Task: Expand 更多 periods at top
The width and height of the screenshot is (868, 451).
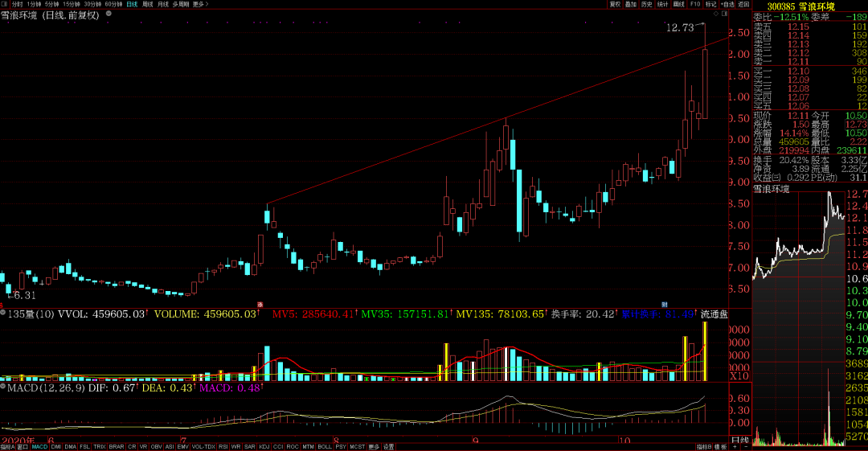Action: point(200,4)
